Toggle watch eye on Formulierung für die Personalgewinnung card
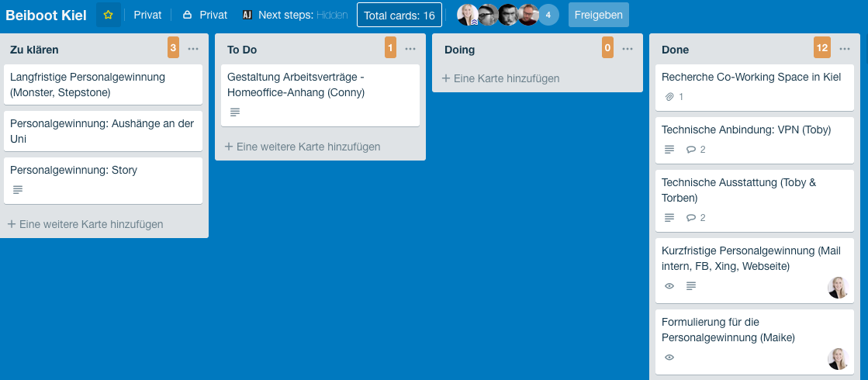This screenshot has height=380, width=868. pos(670,358)
